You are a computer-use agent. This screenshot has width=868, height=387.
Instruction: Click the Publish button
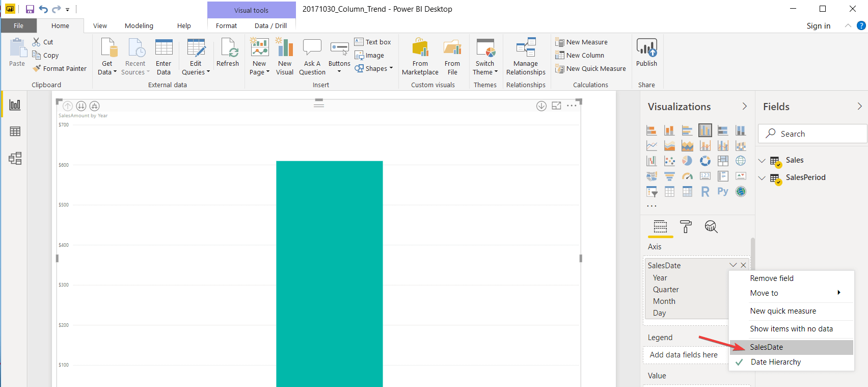[646, 53]
